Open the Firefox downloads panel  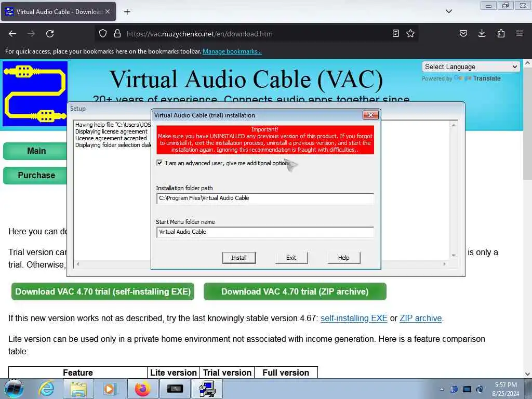point(482,33)
